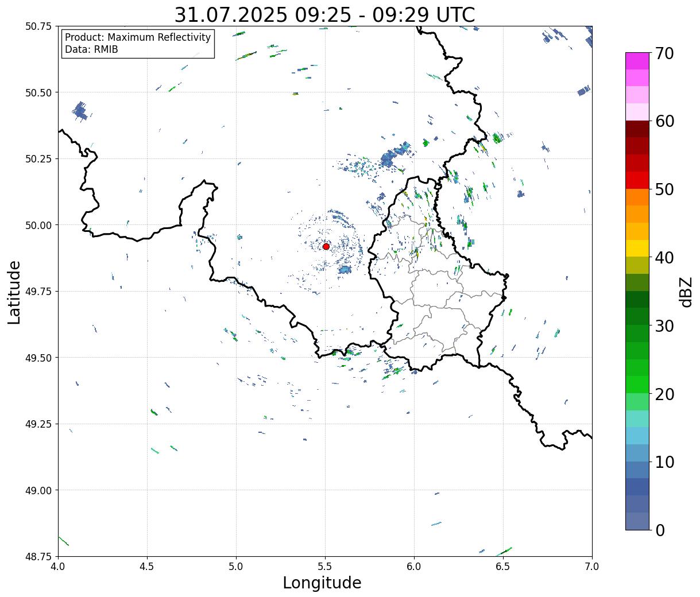Viewport: 700px width, 597px height.
Task: Click the 'Product: Maximum Reflectivity' legend text
Action: tap(138, 37)
